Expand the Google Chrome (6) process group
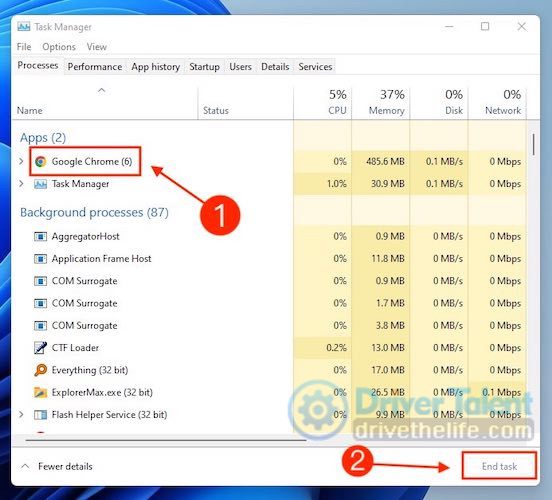The image size is (552, 500). pos(21,161)
